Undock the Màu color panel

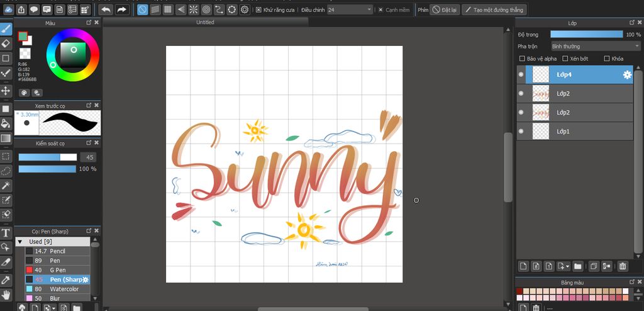point(89,23)
